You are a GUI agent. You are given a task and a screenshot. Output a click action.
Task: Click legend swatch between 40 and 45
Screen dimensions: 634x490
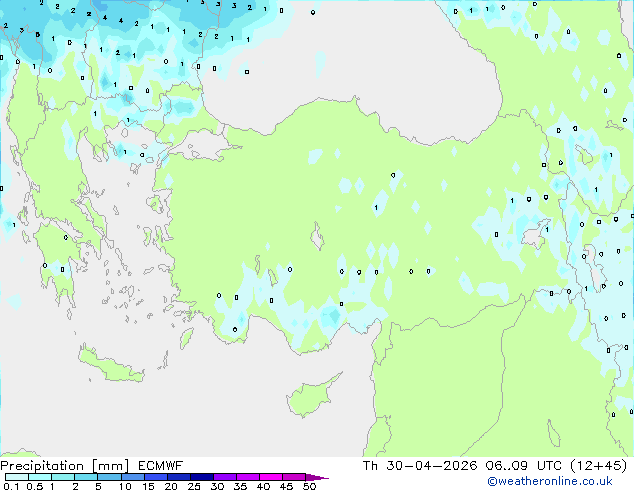(x=271, y=477)
